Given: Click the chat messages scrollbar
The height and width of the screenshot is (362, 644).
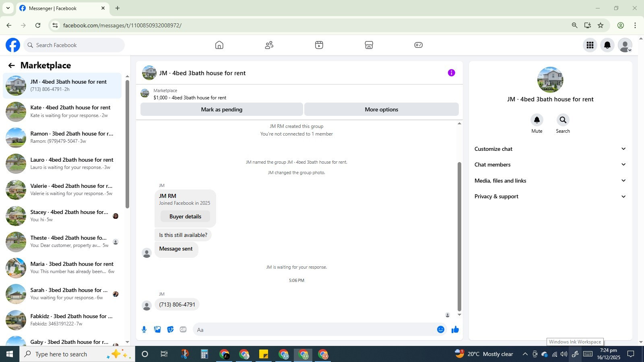Looking at the screenshot, I should [459, 237].
